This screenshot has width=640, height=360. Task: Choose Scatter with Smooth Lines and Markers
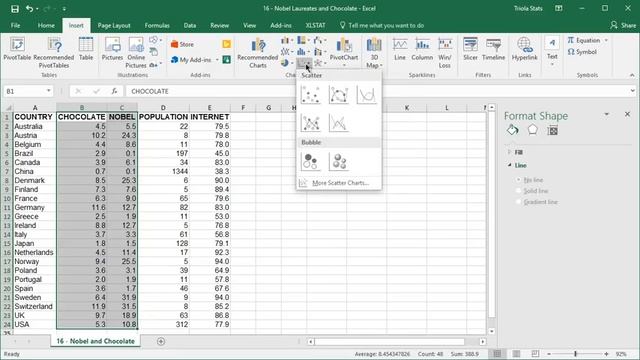click(x=338, y=95)
